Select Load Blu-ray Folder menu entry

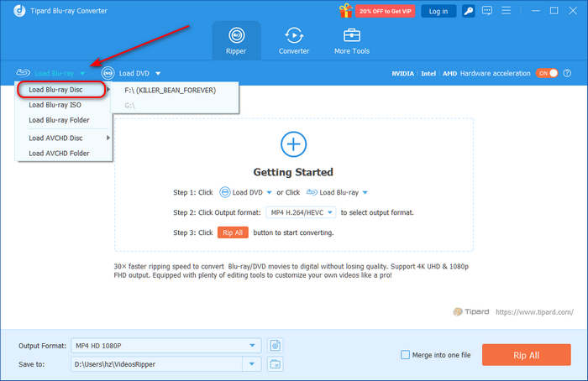[64, 120]
